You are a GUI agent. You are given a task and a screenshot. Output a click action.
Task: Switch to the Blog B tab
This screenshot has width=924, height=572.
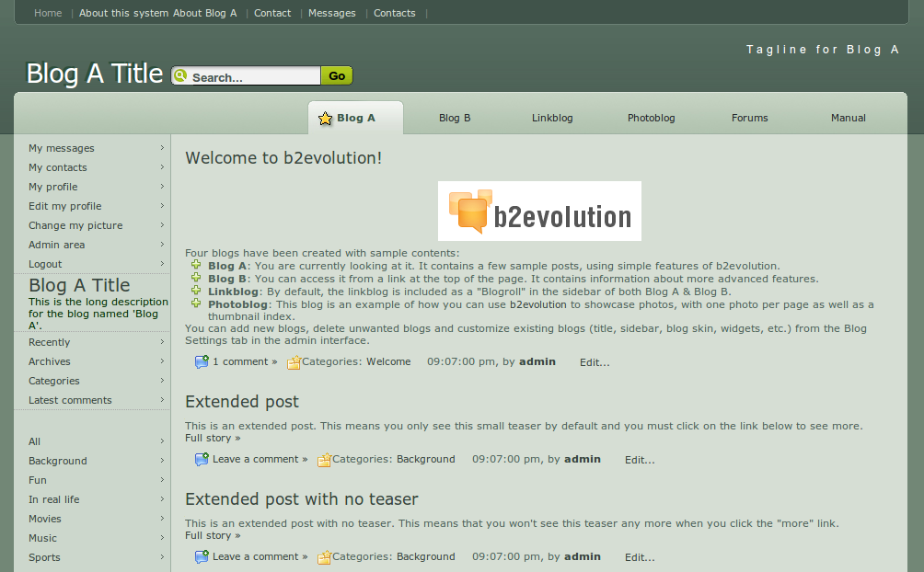tap(455, 118)
